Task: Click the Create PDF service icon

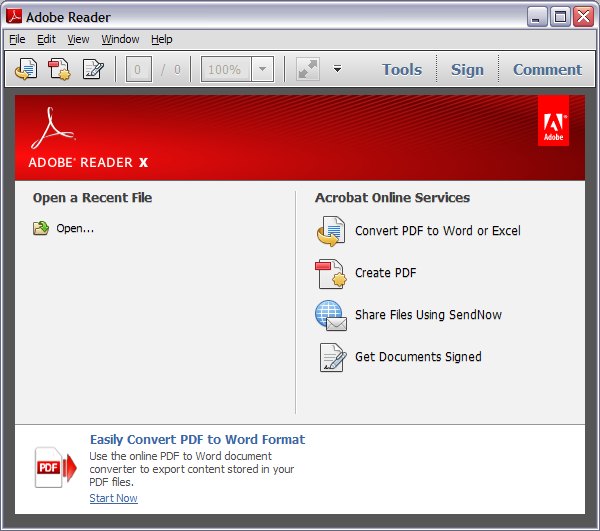Action: tap(330, 273)
